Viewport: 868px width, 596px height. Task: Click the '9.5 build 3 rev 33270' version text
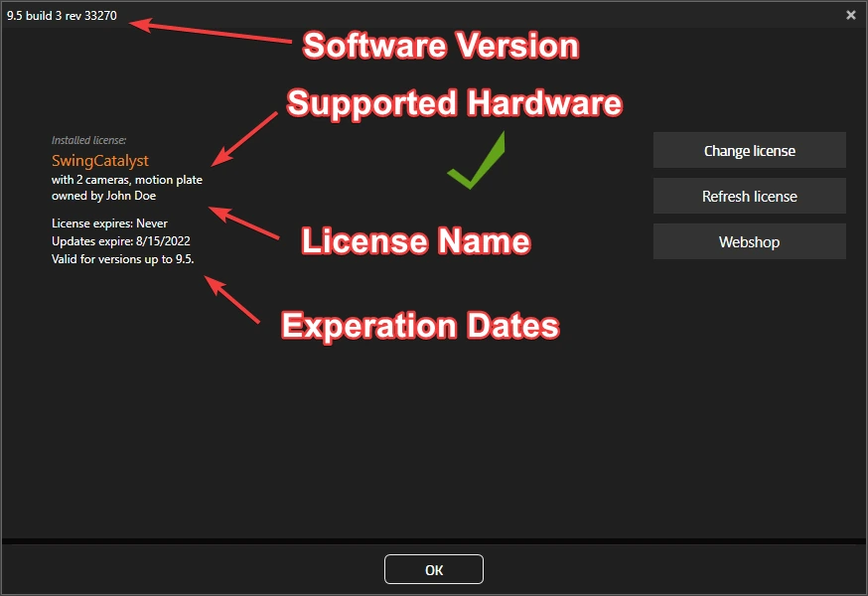tap(62, 16)
